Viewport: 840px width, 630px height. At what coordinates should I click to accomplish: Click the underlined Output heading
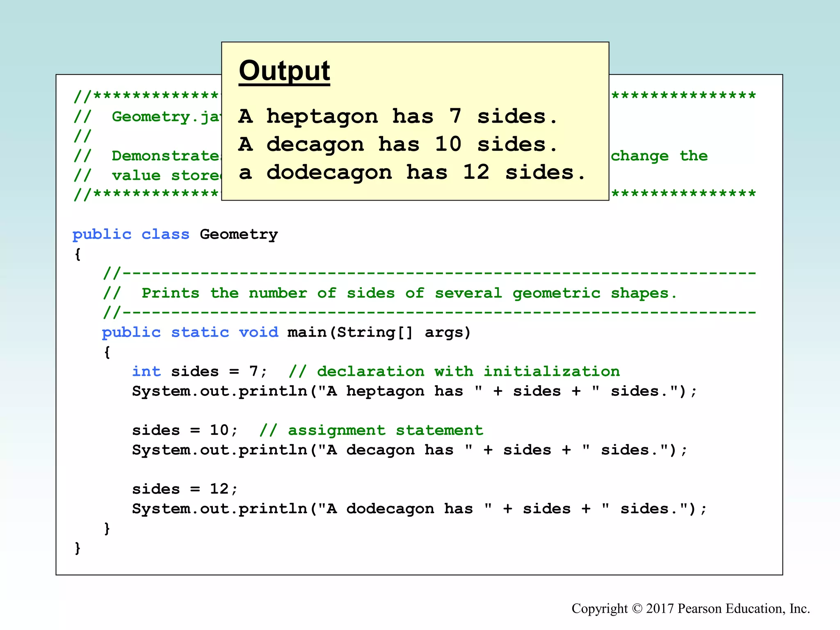284,72
